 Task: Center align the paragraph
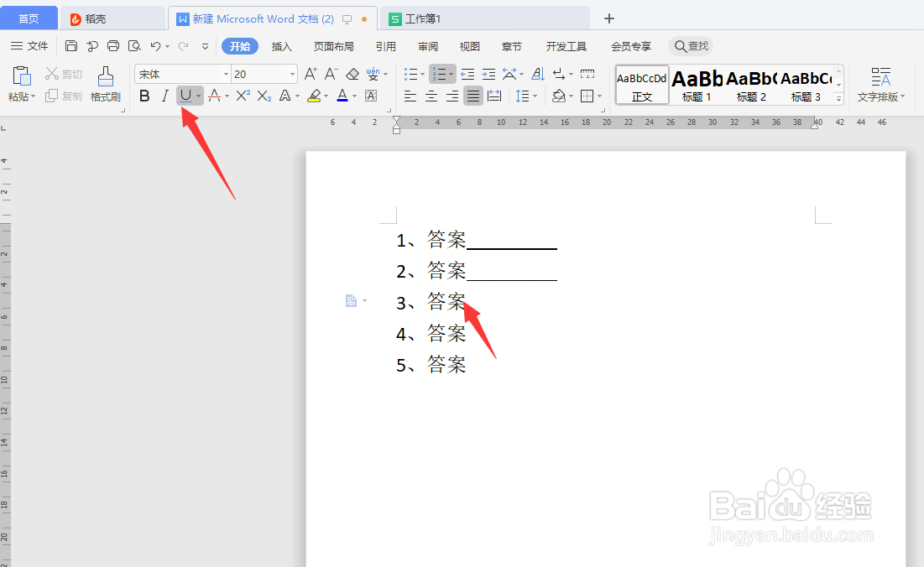pyautogui.click(x=431, y=96)
